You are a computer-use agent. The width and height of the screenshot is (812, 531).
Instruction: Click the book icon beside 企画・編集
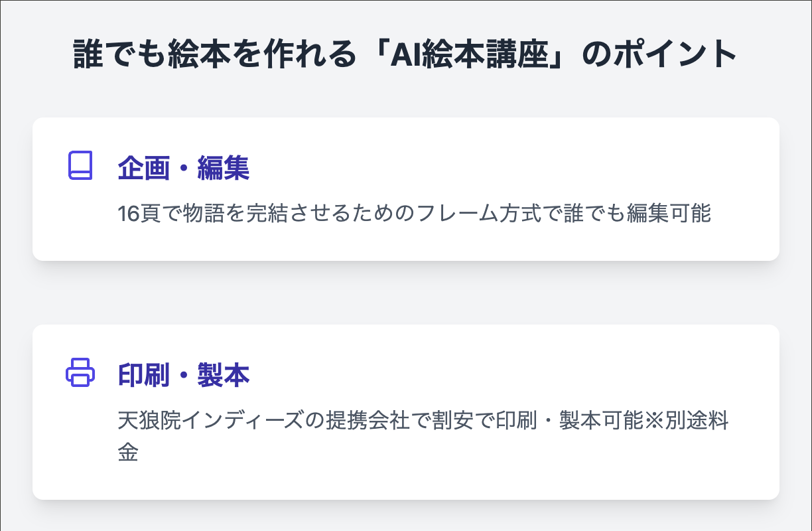(80, 165)
